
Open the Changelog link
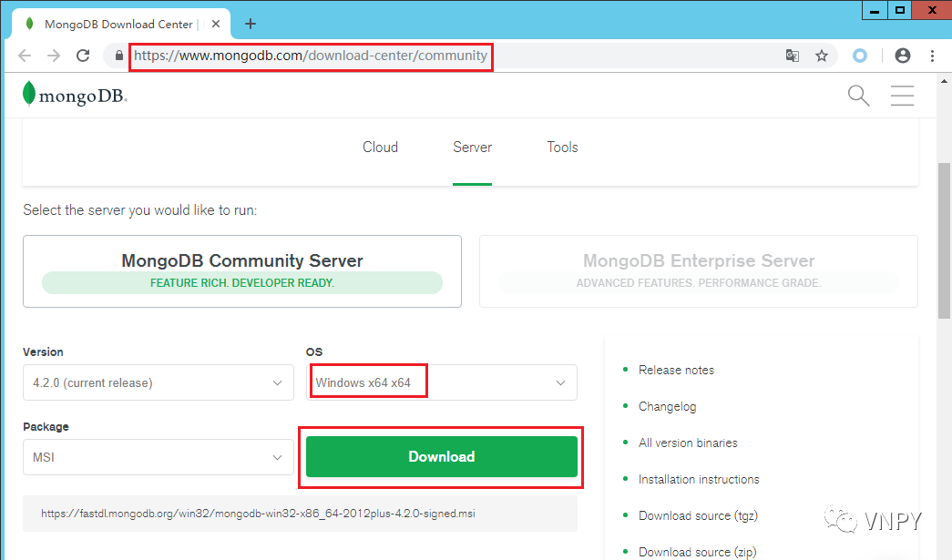point(667,406)
